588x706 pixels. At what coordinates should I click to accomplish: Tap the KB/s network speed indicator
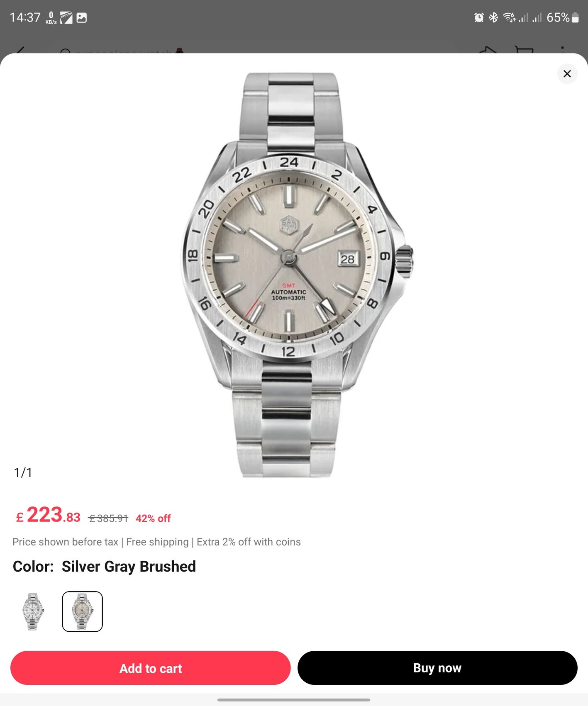pos(51,18)
